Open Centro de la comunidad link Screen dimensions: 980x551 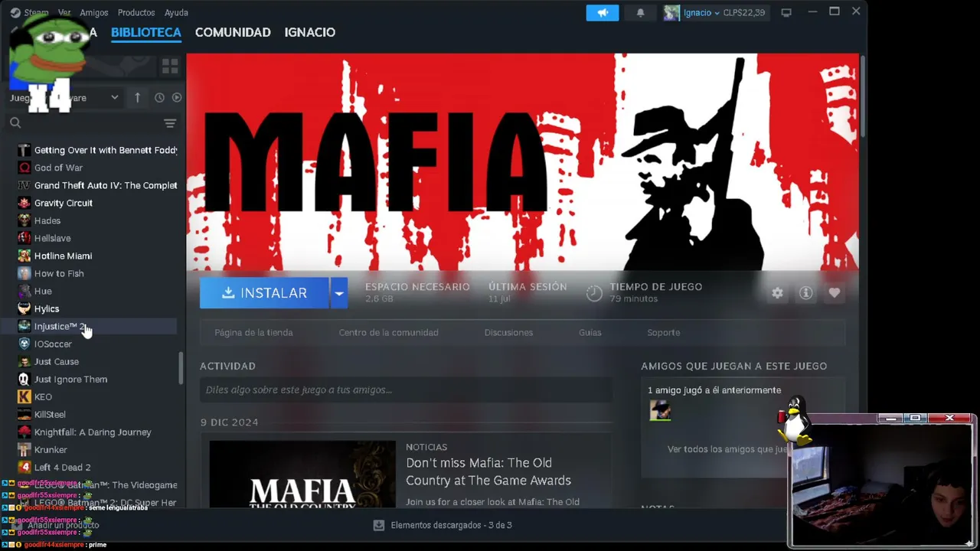tap(389, 332)
